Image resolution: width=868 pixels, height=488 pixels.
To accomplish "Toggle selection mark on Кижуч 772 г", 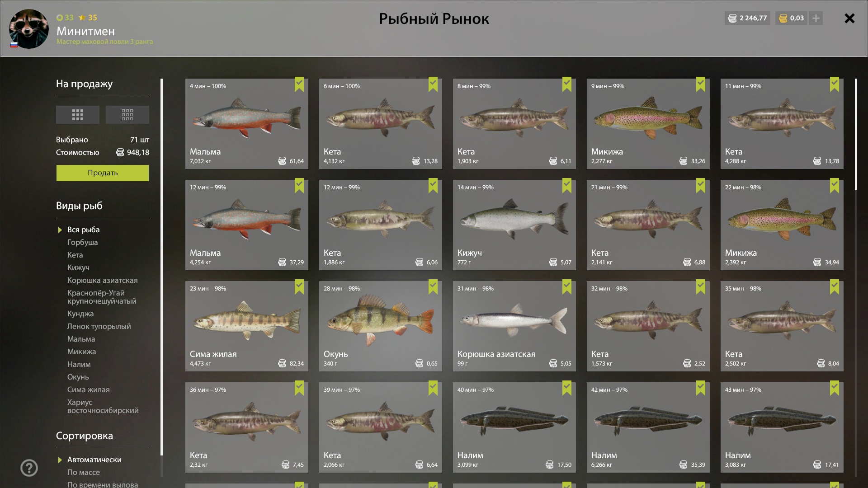I will tap(567, 186).
